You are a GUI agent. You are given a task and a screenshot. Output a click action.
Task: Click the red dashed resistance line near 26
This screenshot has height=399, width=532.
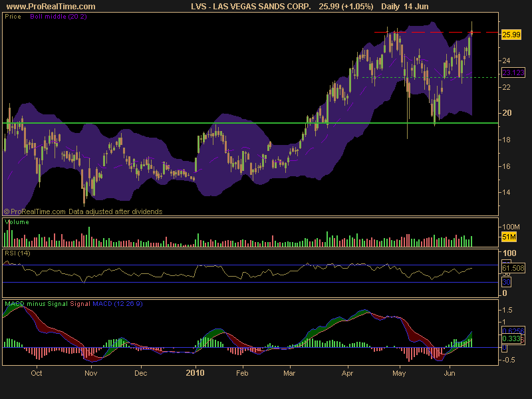[436, 32]
